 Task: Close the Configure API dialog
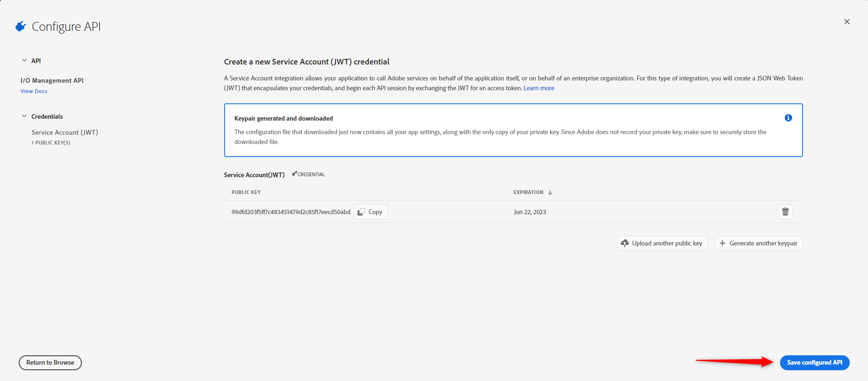846,22
